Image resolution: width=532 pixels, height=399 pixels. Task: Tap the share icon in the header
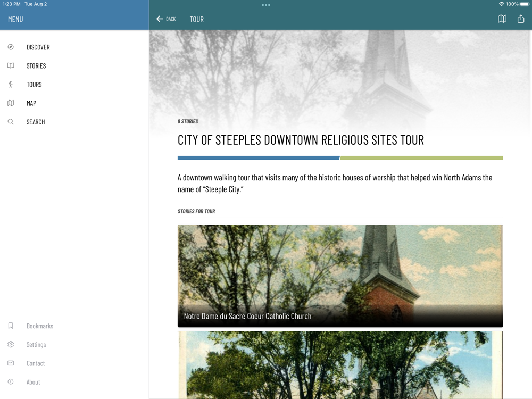pyautogui.click(x=521, y=19)
